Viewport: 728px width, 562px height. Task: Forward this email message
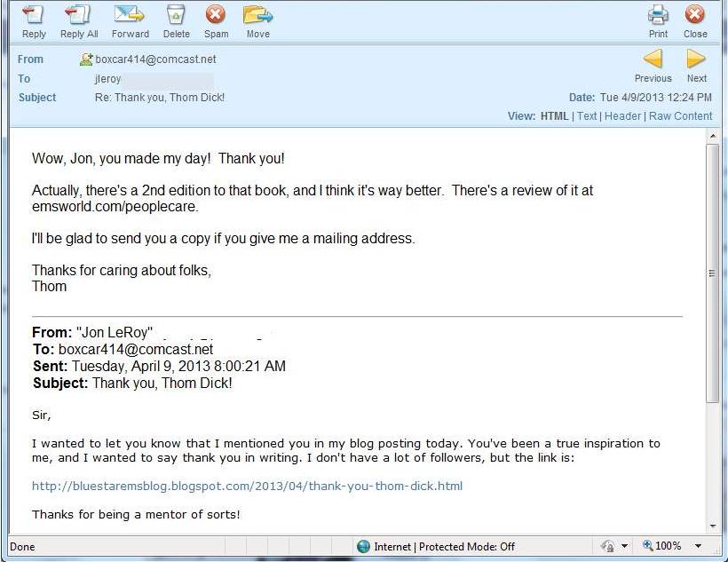pyautogui.click(x=130, y=15)
